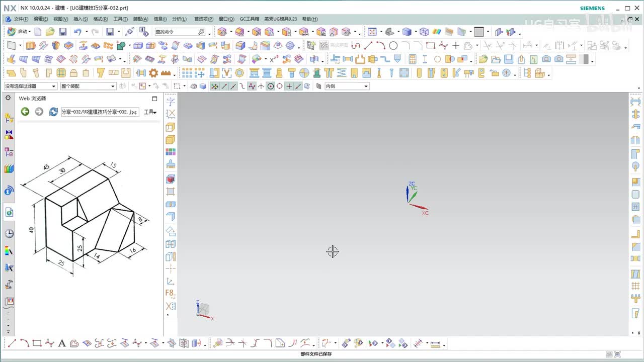Open the 内侧 dropdown
Image resolution: width=644 pixels, height=362 pixels.
(347, 86)
